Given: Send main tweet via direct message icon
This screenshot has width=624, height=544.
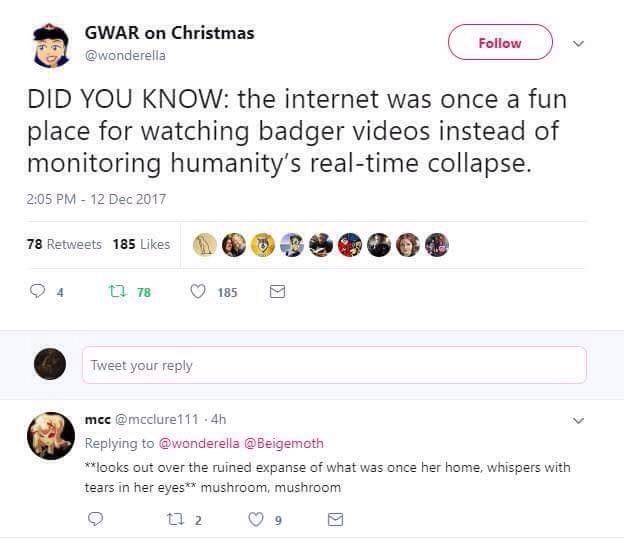Looking at the screenshot, I should 278,293.
